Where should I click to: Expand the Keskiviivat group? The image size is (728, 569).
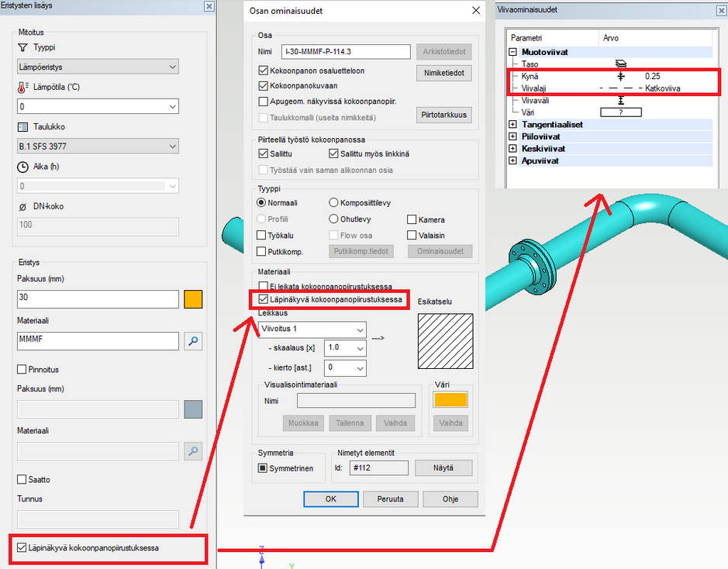tap(513, 149)
